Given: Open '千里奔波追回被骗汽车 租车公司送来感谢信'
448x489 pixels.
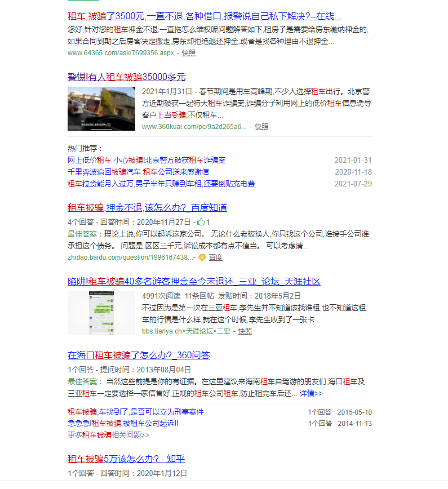Looking at the screenshot, I should 138,172.
